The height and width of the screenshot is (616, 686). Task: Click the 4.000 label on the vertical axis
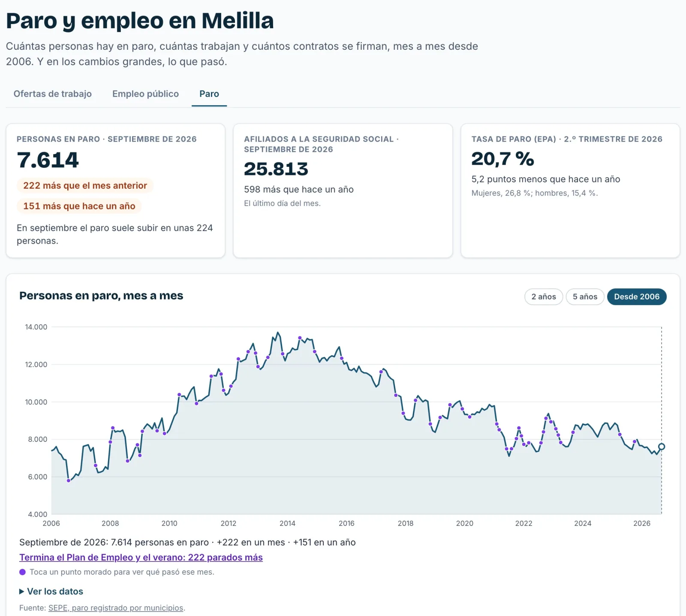point(37,514)
